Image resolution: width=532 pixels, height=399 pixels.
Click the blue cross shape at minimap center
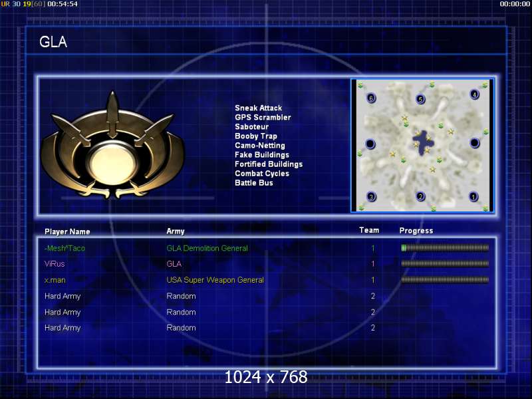(422, 142)
